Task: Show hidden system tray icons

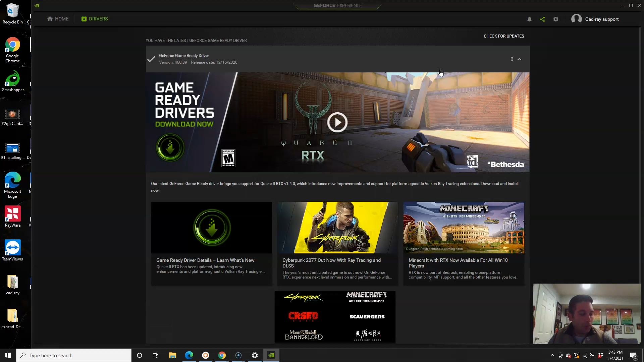Action: pyautogui.click(x=552, y=355)
